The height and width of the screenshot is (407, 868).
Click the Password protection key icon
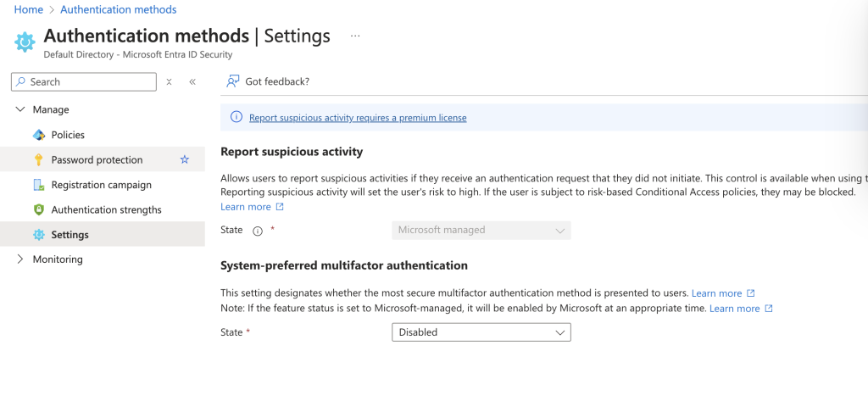click(39, 160)
